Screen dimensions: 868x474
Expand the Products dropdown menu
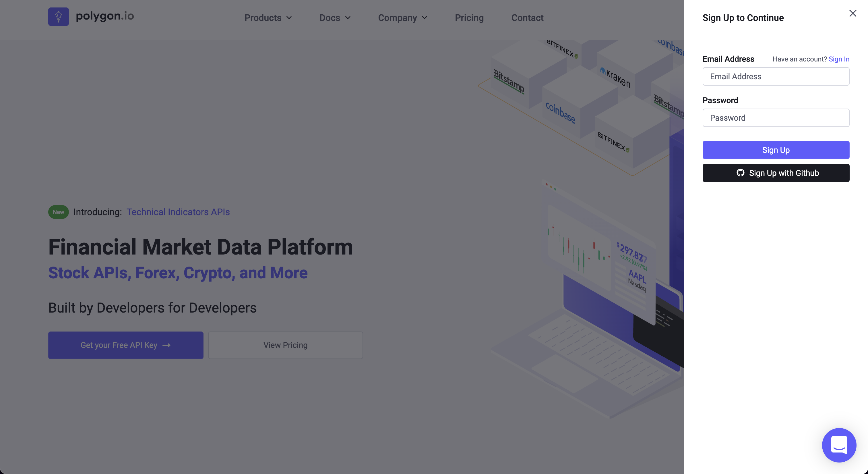pos(268,18)
